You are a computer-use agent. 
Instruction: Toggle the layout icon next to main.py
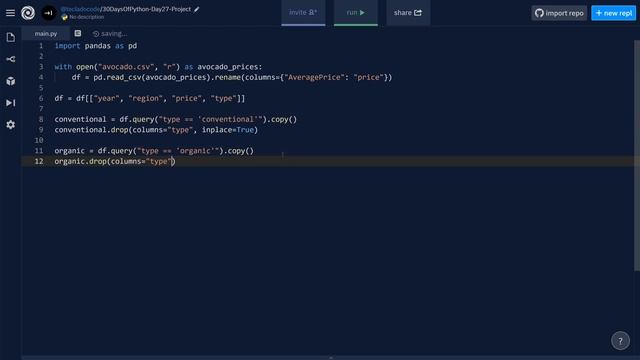pyautogui.click(x=78, y=33)
